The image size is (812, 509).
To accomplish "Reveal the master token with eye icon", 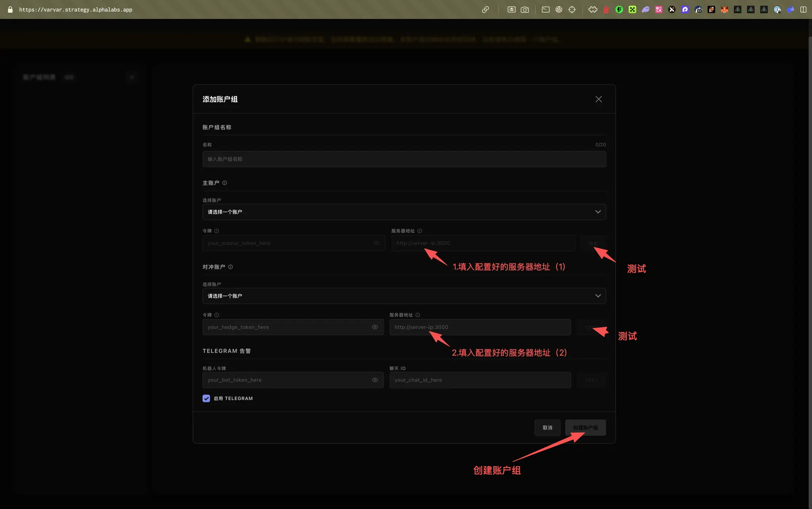I will point(377,243).
